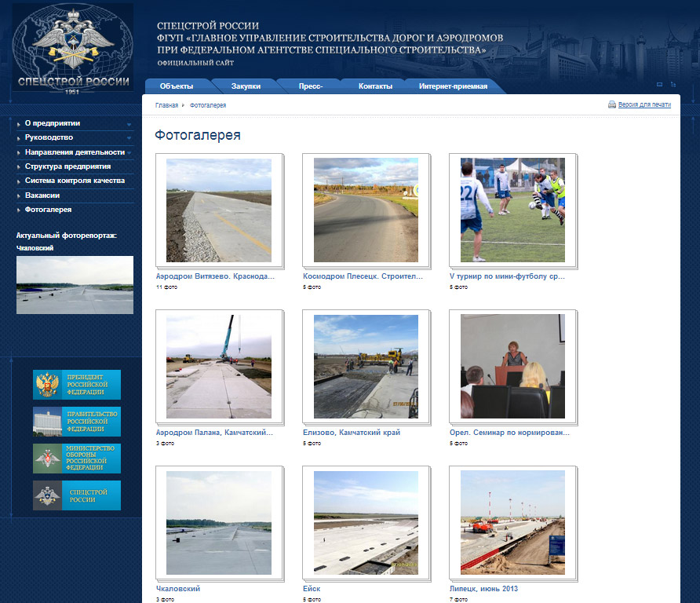This screenshot has width=700, height=603.
Task: Click the ОФИЦИАЛЬНЫЙ САЙТ header text
Action: [195, 63]
